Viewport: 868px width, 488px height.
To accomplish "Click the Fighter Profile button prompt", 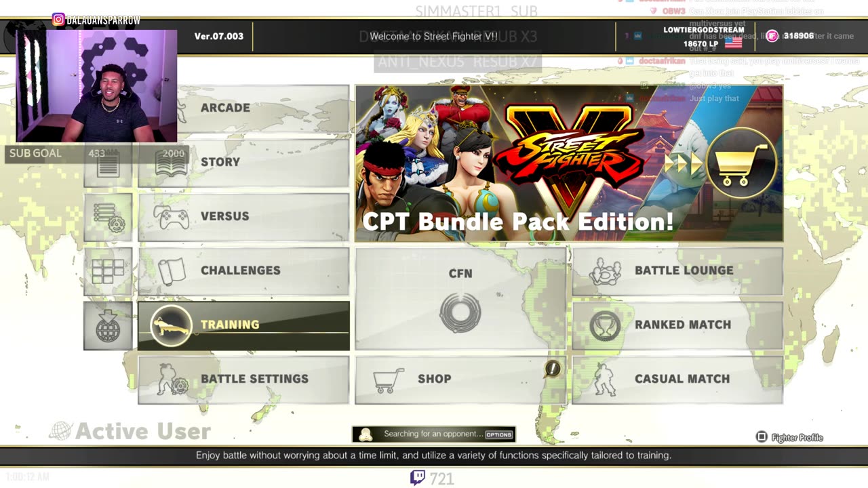I will pyautogui.click(x=789, y=438).
